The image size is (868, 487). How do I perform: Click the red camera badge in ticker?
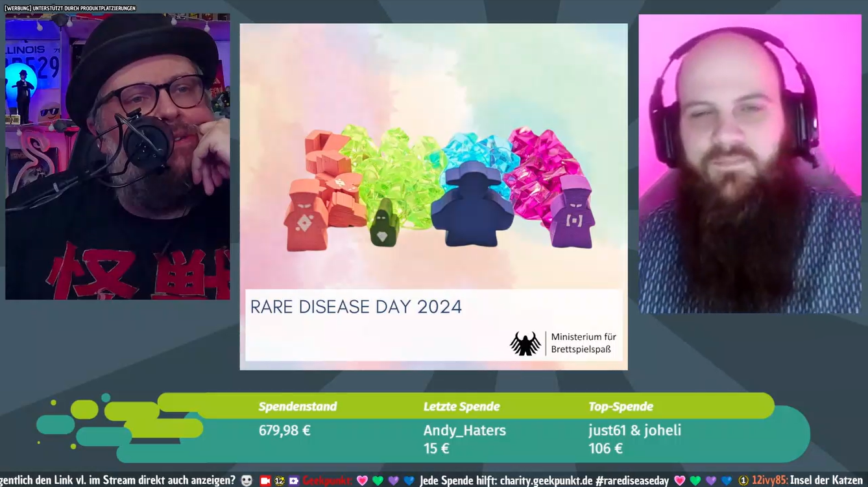(265, 481)
